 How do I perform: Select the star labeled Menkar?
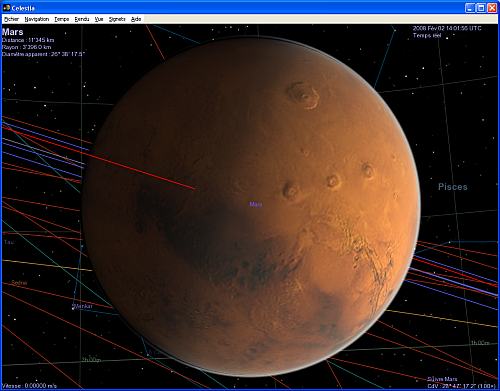pyautogui.click(x=82, y=306)
